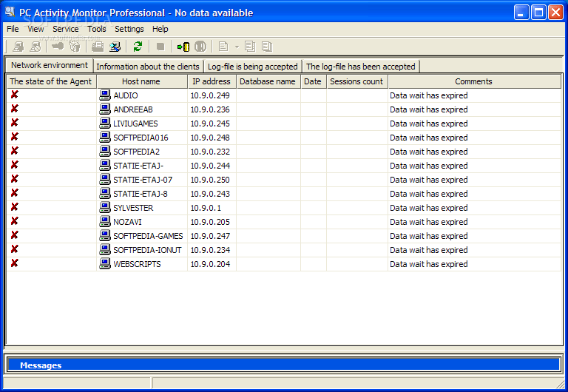
Task: Click IP address 10.9.0.205
Action: pyautogui.click(x=210, y=222)
